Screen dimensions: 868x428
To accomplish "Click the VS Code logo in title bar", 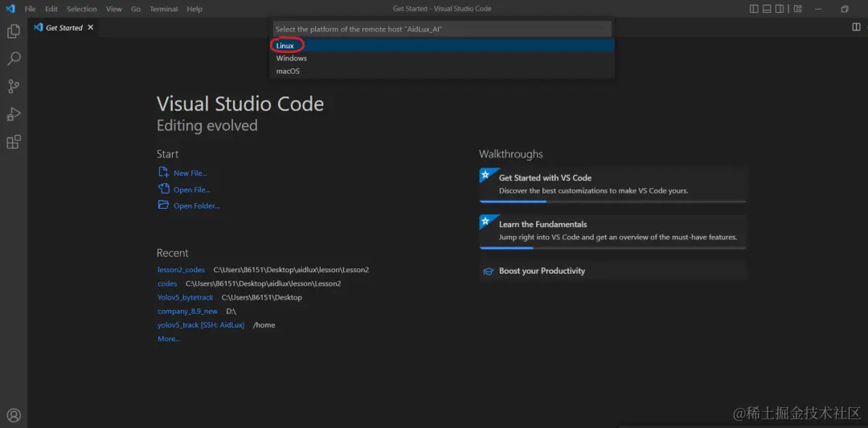I will point(10,9).
